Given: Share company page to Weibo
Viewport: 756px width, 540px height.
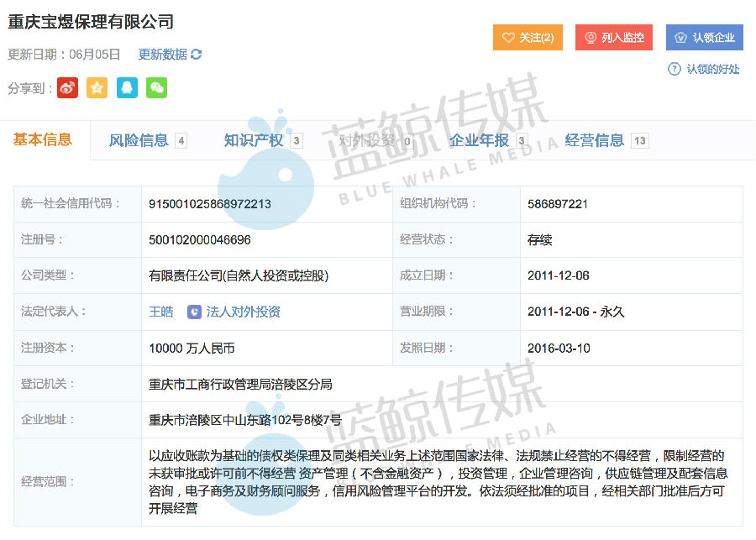Looking at the screenshot, I should (67, 88).
